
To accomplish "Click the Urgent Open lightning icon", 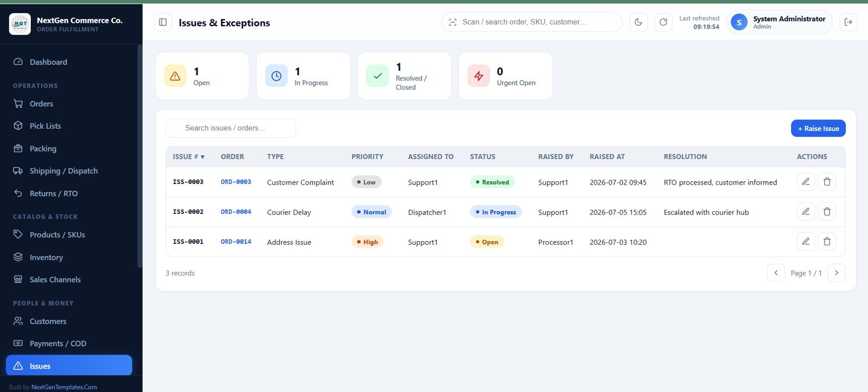I will [478, 76].
